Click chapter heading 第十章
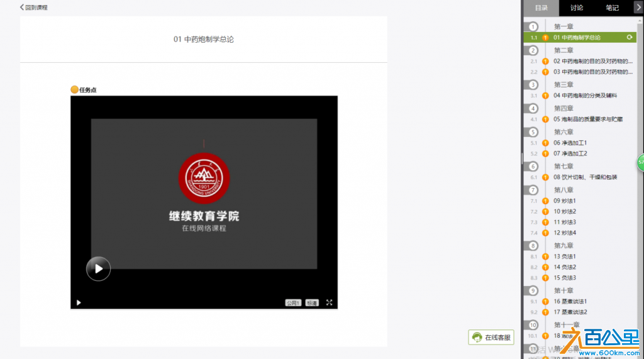Screen dimensions: 644x359 563,291
